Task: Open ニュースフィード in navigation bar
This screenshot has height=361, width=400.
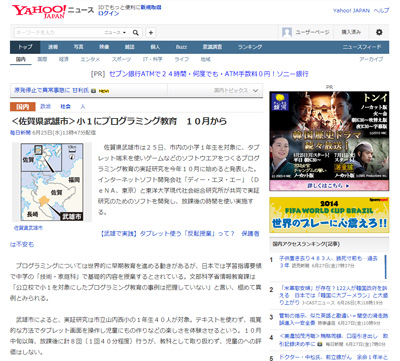Action: 362,47
